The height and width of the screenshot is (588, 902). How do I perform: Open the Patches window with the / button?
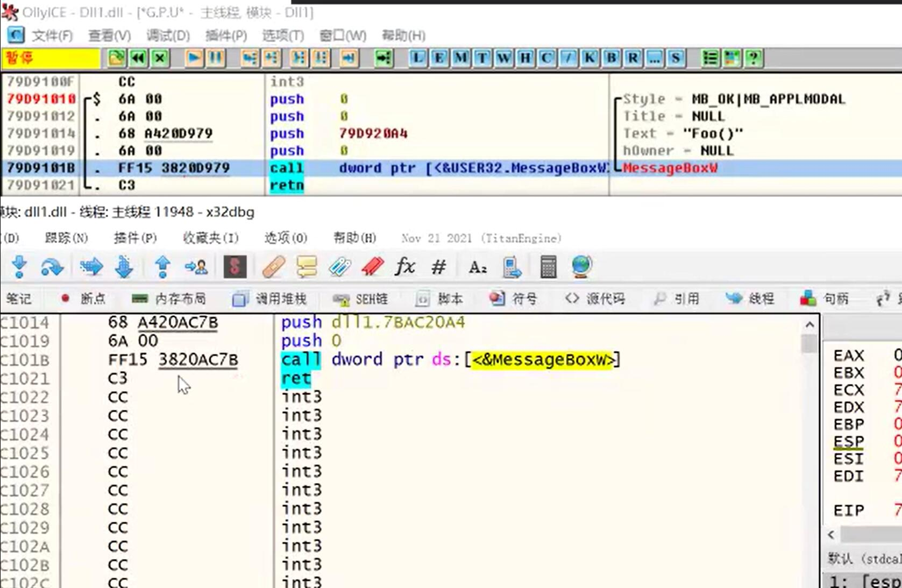pos(568,58)
